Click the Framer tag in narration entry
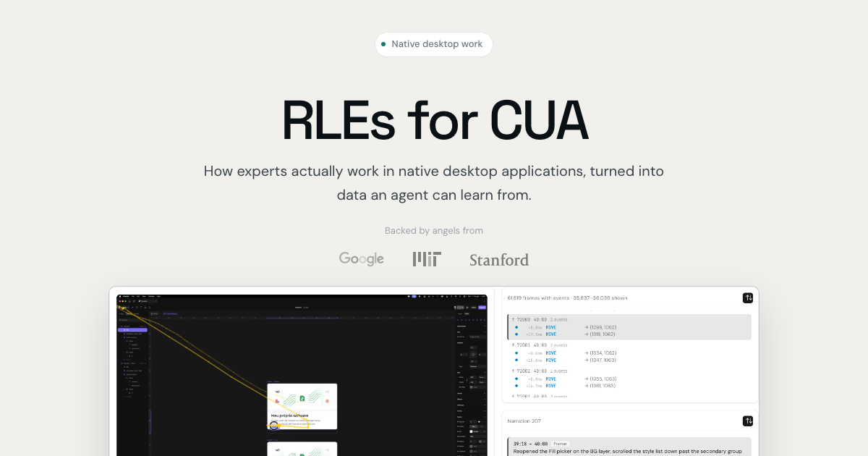 (561, 443)
